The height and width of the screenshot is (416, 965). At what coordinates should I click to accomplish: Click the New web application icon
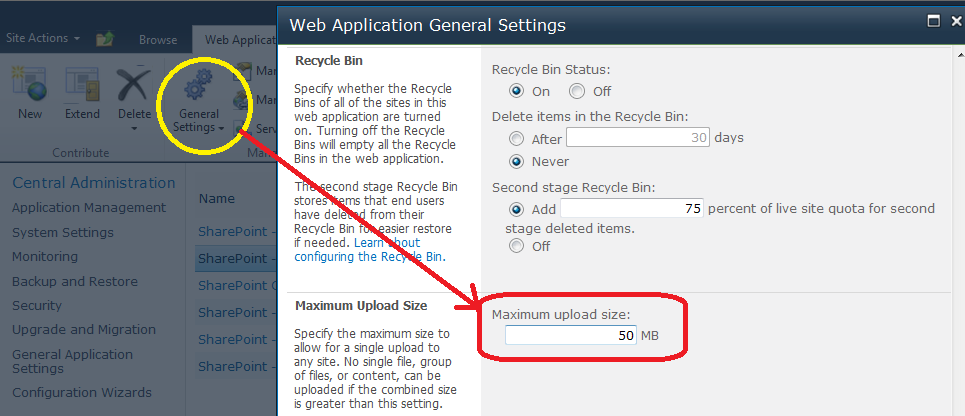point(29,84)
